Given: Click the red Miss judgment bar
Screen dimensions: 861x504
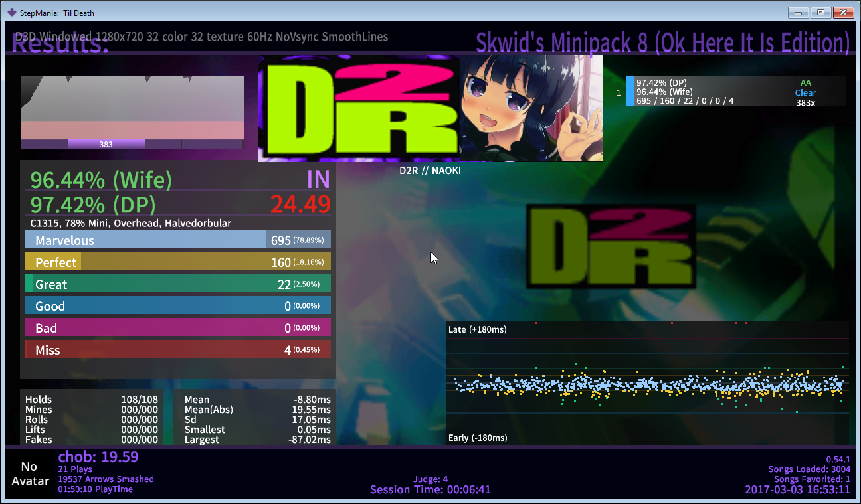Looking at the screenshot, I should [178, 350].
